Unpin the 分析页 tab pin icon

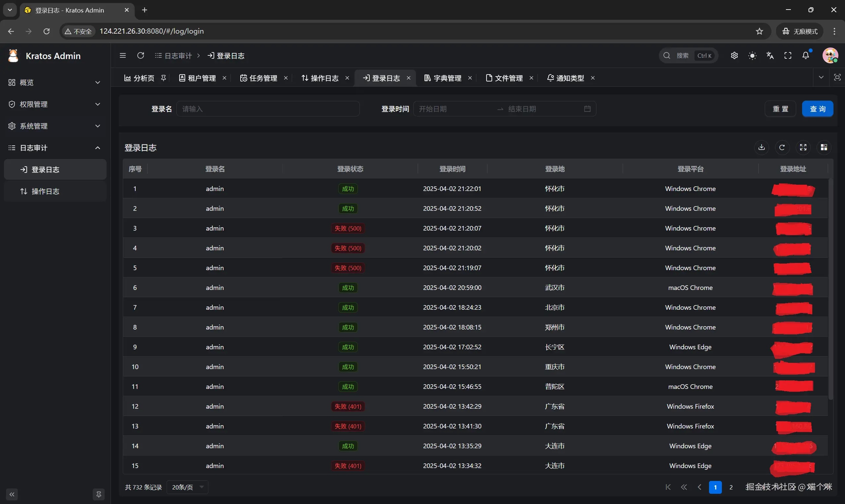[x=163, y=78]
